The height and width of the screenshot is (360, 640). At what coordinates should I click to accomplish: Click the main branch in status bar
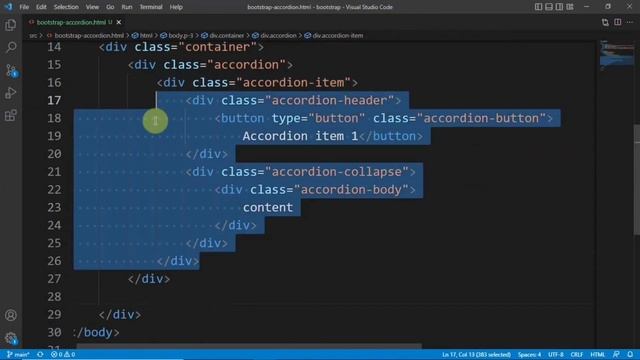click(x=18, y=355)
